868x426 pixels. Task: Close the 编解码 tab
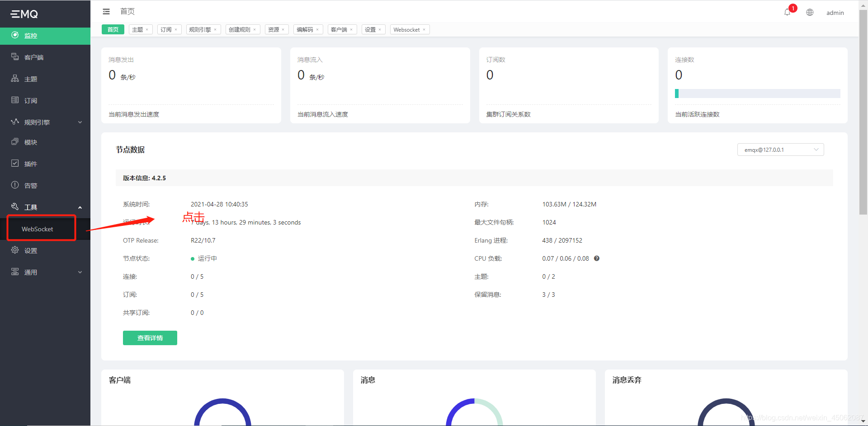point(317,30)
